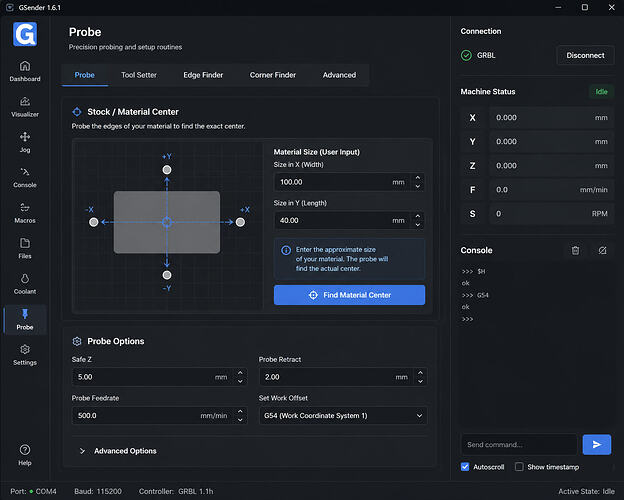Decrease Size in Y (Length) value

click(417, 225)
